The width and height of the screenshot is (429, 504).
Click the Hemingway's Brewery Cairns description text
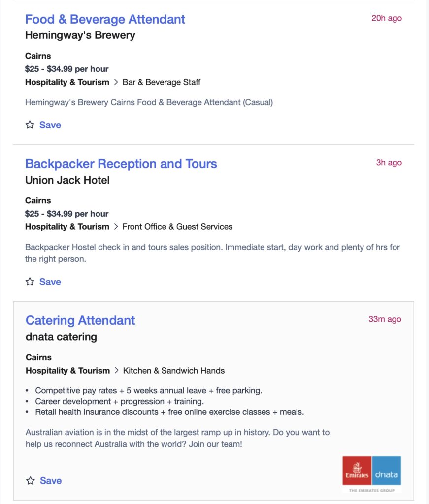pos(149,102)
